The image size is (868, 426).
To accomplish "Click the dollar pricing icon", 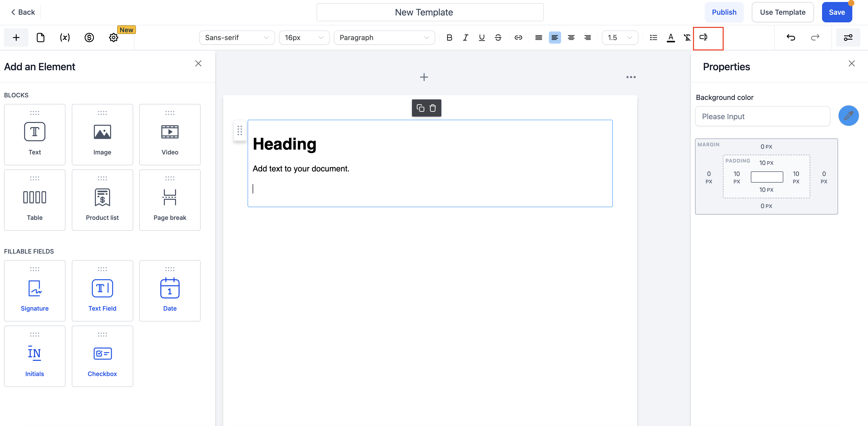I will [x=89, y=37].
